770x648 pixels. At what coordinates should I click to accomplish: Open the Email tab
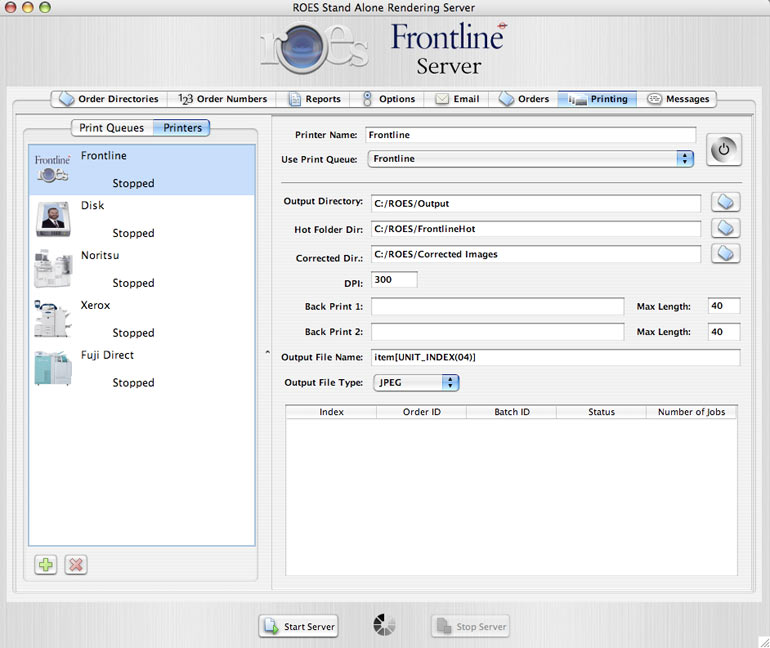[x=457, y=99]
